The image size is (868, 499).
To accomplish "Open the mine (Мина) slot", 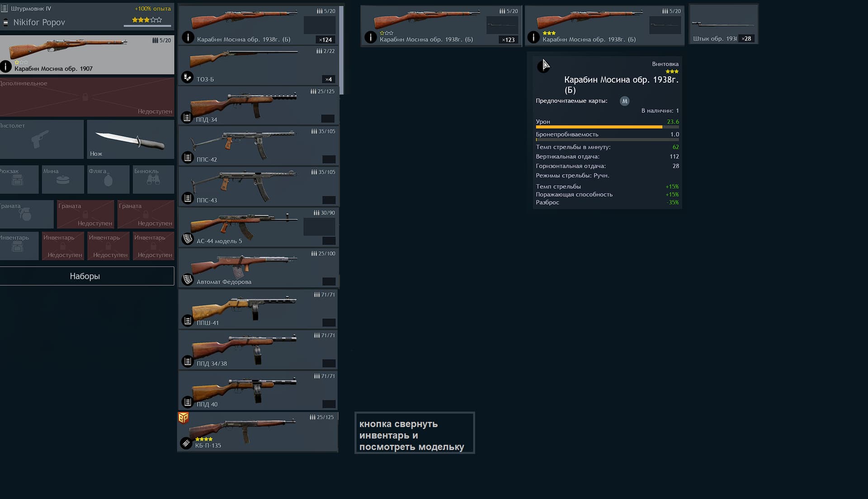I will [x=63, y=180].
